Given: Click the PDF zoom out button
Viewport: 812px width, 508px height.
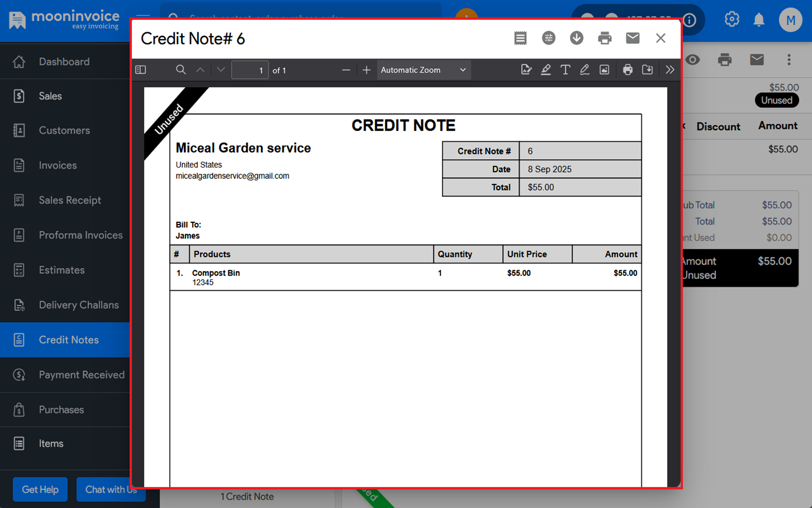Looking at the screenshot, I should click(x=346, y=70).
